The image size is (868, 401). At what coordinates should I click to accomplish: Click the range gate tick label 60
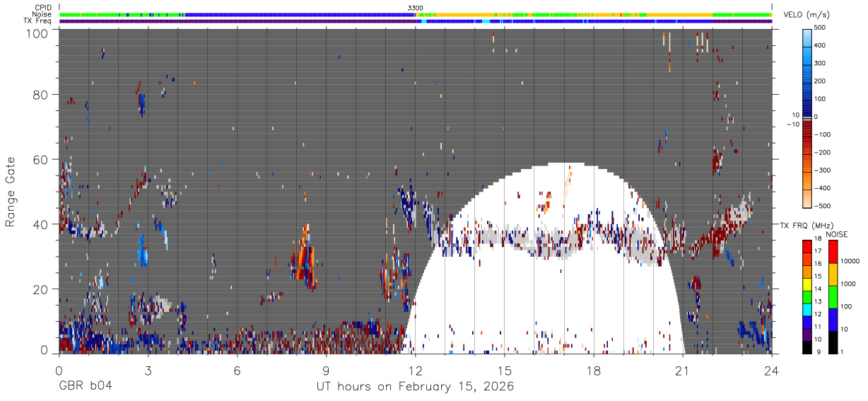pyautogui.click(x=41, y=160)
